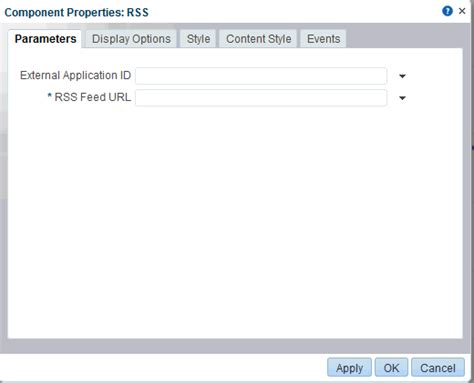Go to the Content Style tab
Image resolution: width=474 pixels, height=383 pixels.
[259, 39]
